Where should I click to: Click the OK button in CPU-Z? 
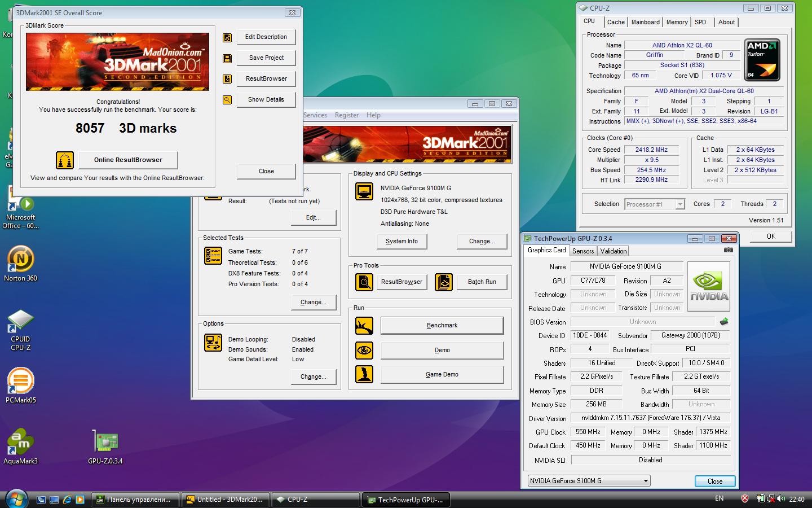tap(771, 237)
